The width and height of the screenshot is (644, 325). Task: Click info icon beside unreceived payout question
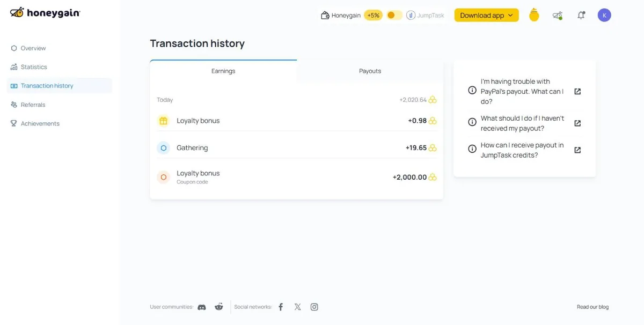pyautogui.click(x=472, y=122)
